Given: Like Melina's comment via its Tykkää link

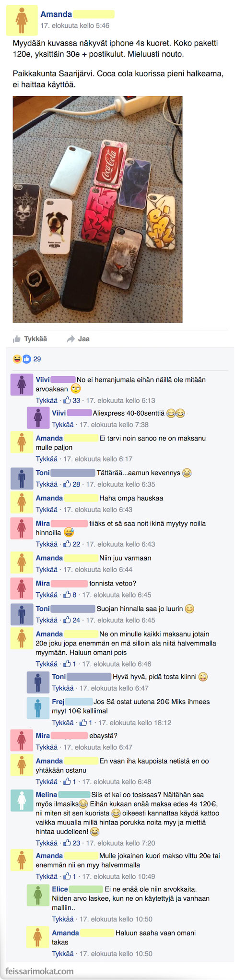Looking at the screenshot, I should coord(47,843).
